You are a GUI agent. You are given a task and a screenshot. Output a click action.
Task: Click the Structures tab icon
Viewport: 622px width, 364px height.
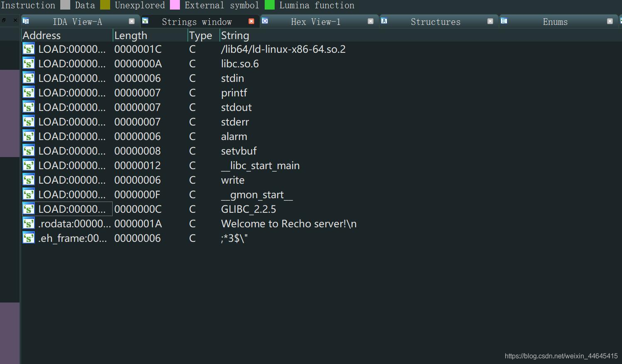tap(384, 21)
